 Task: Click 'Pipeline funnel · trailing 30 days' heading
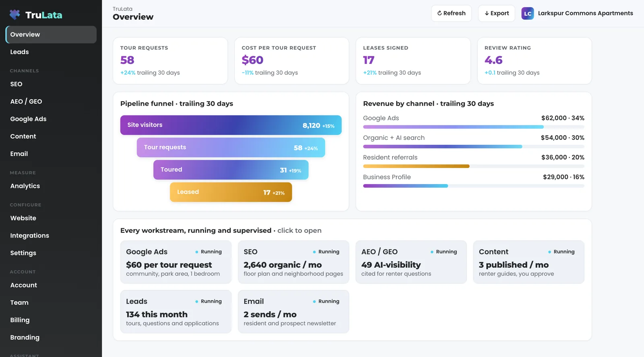177,104
